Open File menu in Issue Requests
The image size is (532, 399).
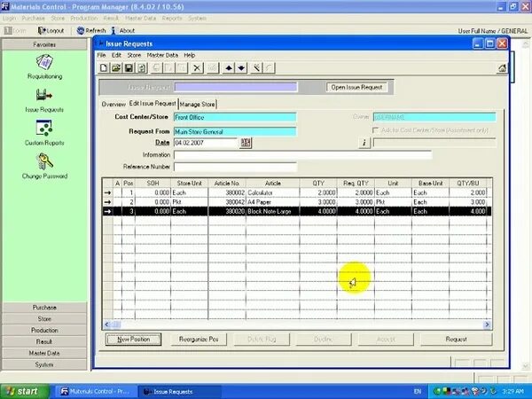coord(101,55)
